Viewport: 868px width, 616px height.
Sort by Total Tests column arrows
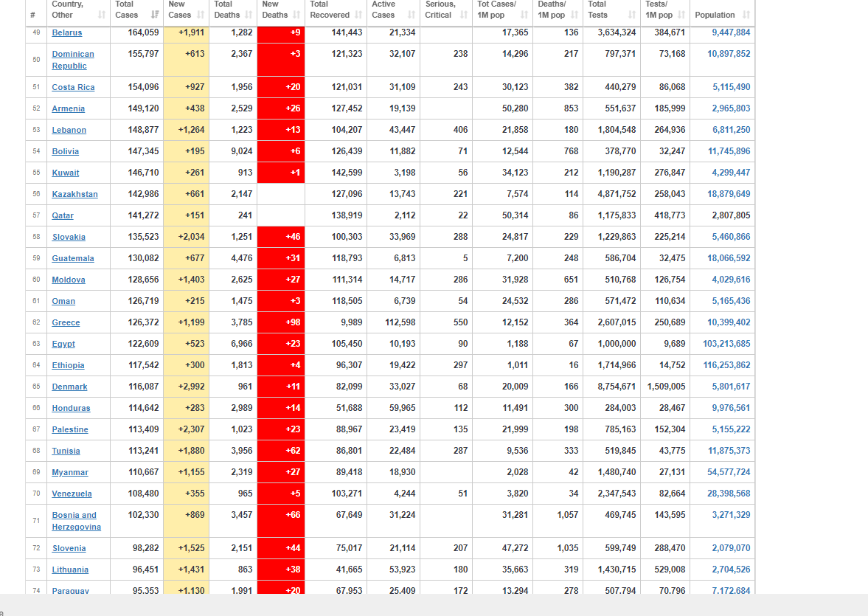click(631, 15)
